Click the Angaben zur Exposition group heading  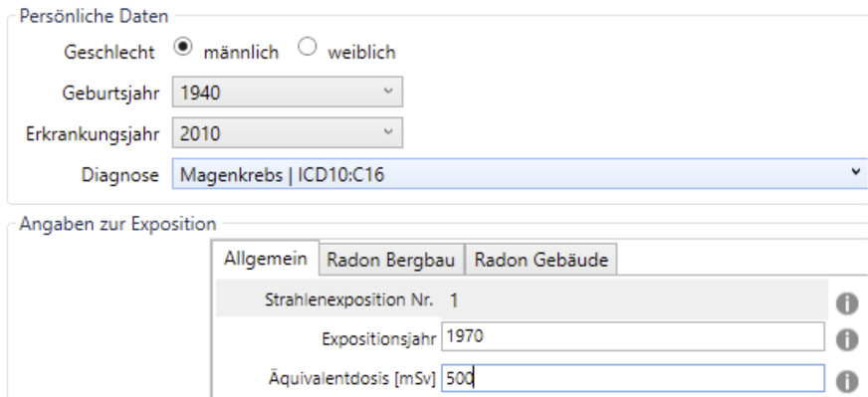click(117, 224)
